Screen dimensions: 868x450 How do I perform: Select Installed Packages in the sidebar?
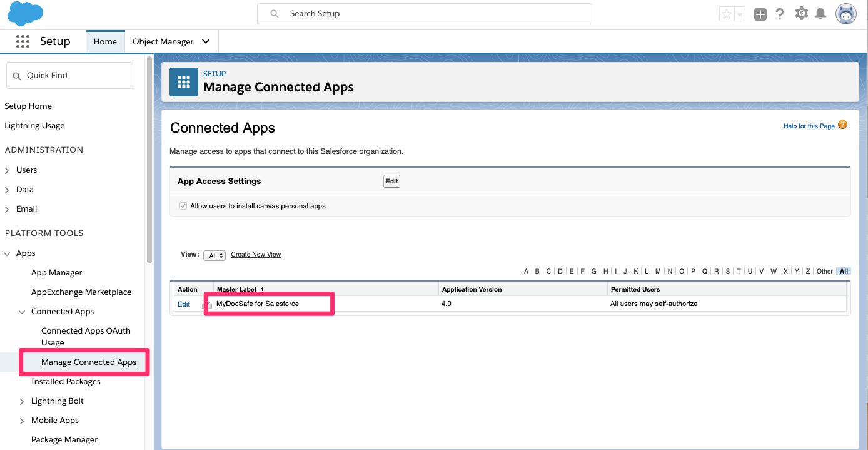pos(66,382)
